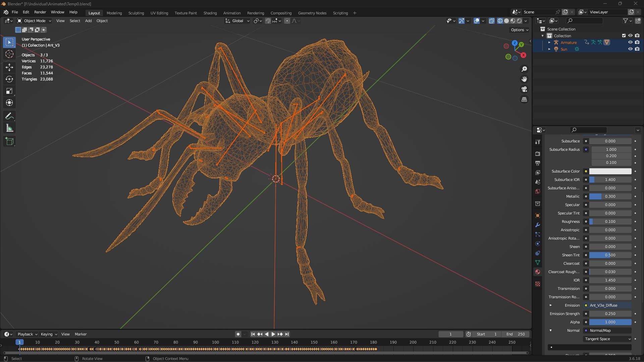The height and width of the screenshot is (362, 644).
Task: Open the Object Mode dropdown
Action: [34, 21]
